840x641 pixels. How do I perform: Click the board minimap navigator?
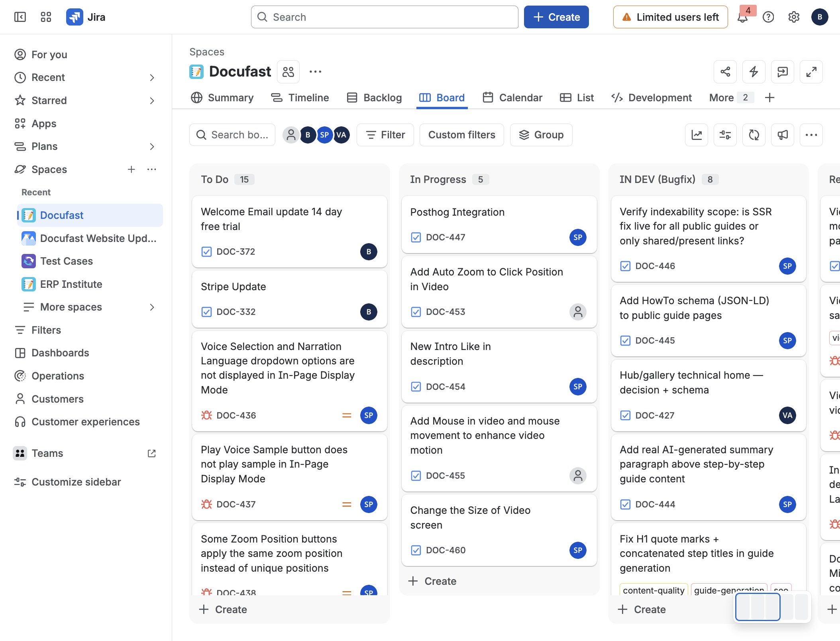click(x=772, y=607)
